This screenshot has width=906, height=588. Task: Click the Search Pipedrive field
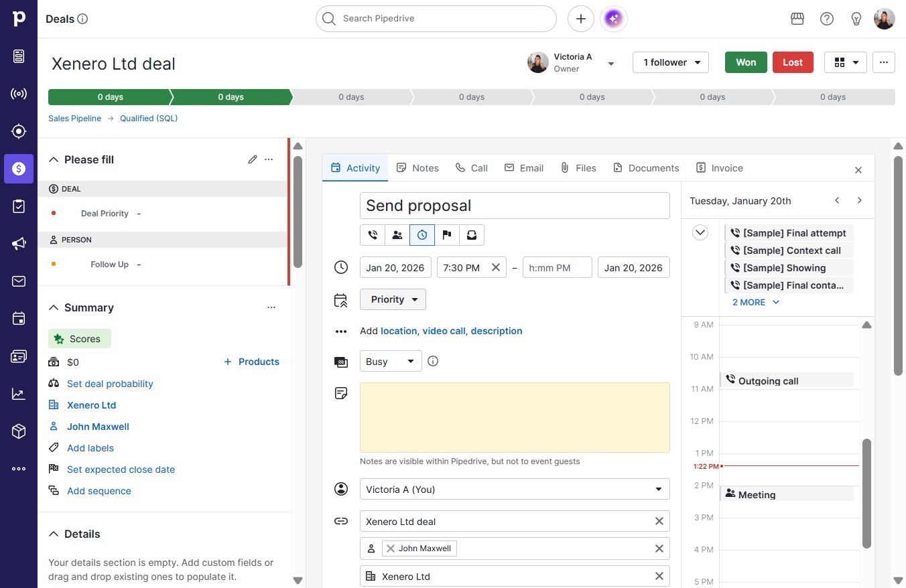coord(436,19)
